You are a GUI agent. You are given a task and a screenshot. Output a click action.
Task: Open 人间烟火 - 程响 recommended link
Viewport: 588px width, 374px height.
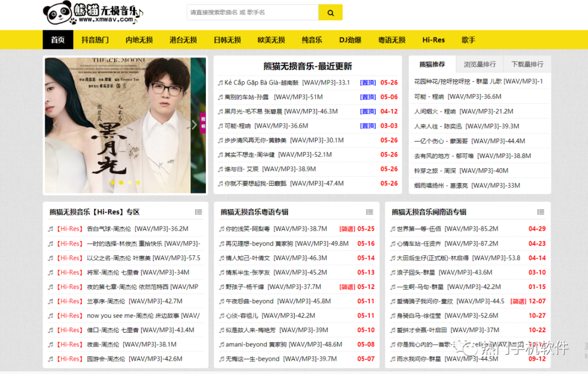pyautogui.click(x=463, y=112)
